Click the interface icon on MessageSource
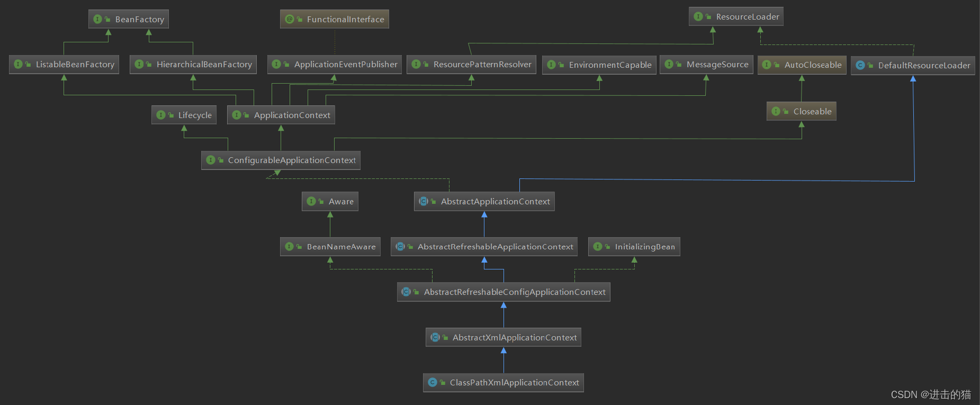The width and height of the screenshot is (980, 405). [x=669, y=64]
